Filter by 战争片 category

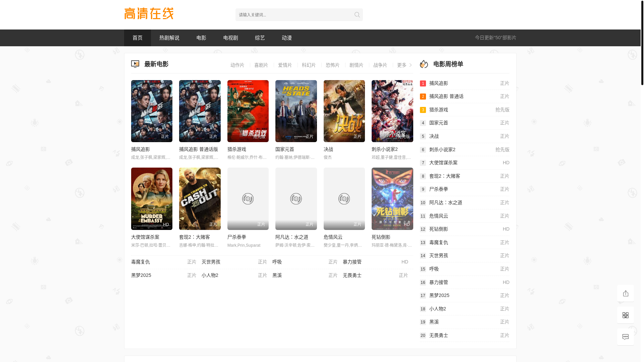(x=380, y=65)
